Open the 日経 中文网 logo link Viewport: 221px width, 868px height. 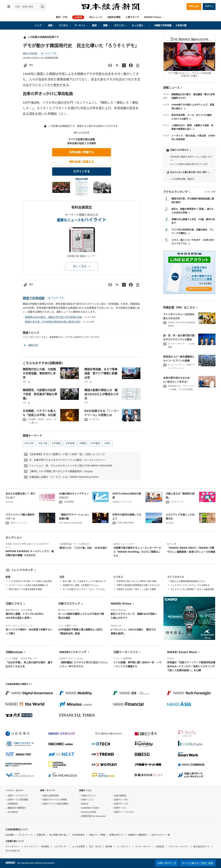19,715
